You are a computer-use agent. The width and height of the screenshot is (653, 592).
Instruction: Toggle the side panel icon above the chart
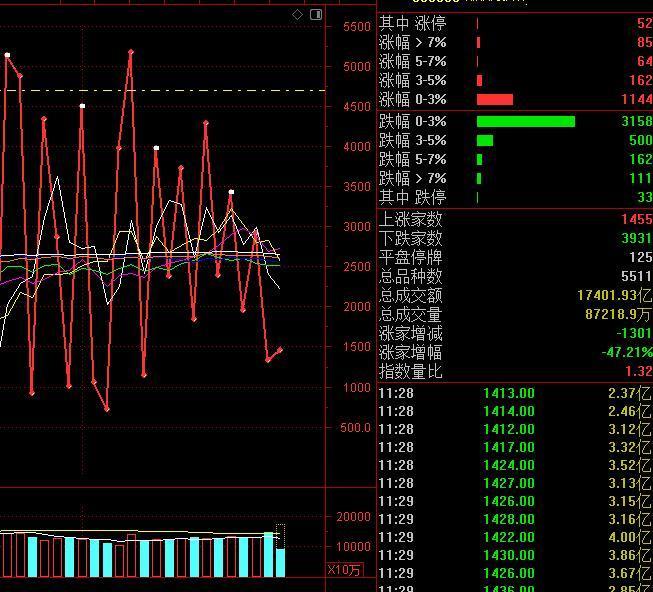tap(316, 15)
